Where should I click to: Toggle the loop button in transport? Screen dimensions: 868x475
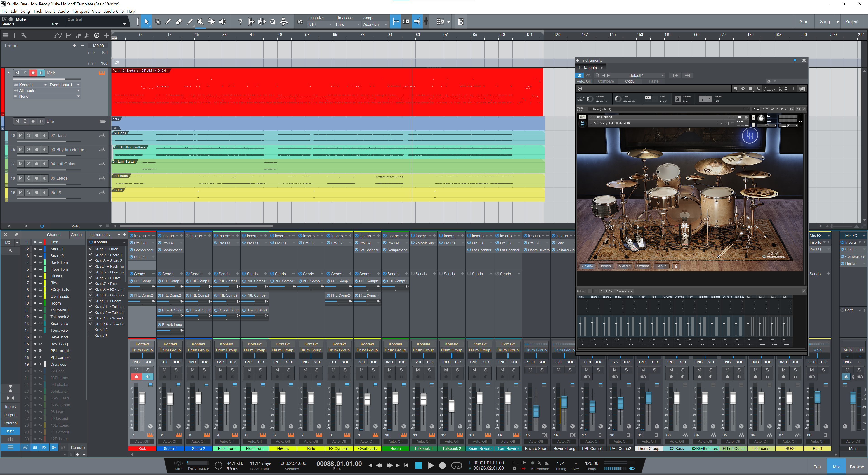pyautogui.click(x=456, y=466)
